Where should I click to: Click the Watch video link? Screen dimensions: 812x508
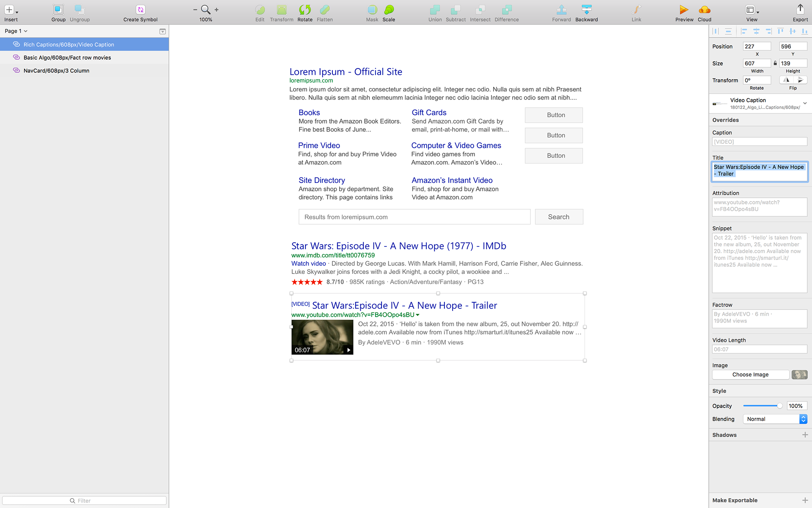point(308,263)
